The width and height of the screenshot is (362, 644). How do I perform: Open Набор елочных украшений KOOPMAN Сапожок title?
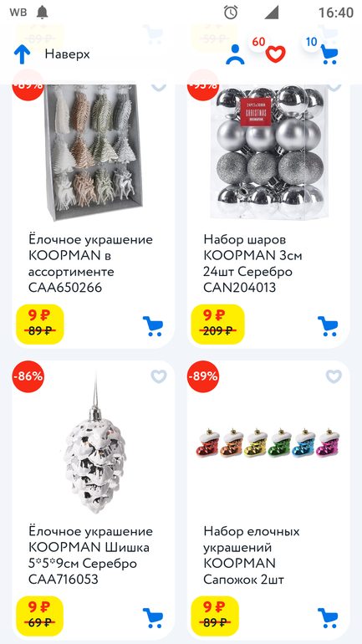[x=252, y=555]
